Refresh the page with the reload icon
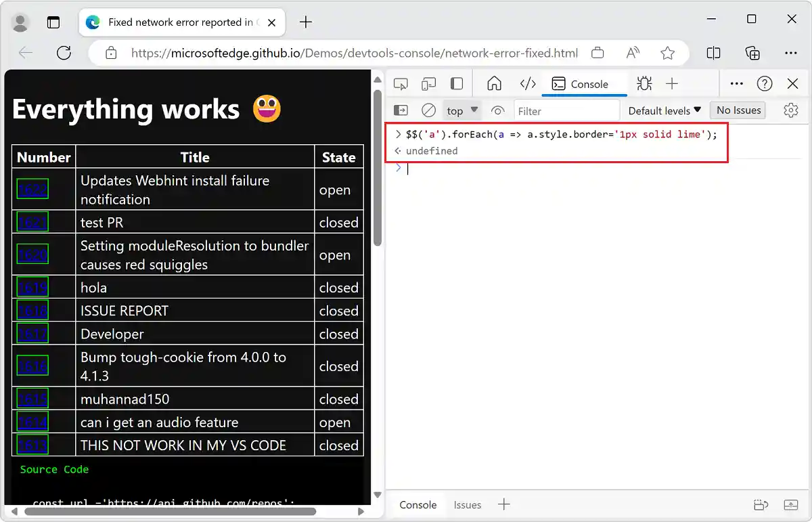The height and width of the screenshot is (522, 812). click(64, 53)
